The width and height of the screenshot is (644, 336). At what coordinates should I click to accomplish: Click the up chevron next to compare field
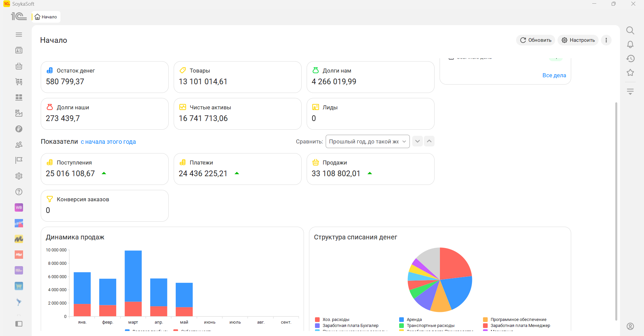[x=429, y=141]
